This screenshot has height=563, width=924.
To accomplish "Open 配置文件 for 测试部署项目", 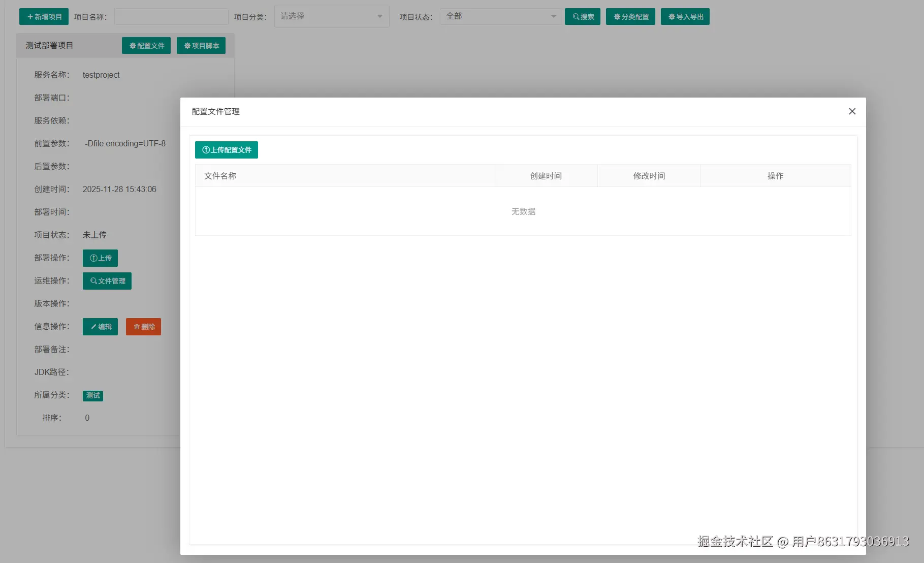I will [146, 46].
